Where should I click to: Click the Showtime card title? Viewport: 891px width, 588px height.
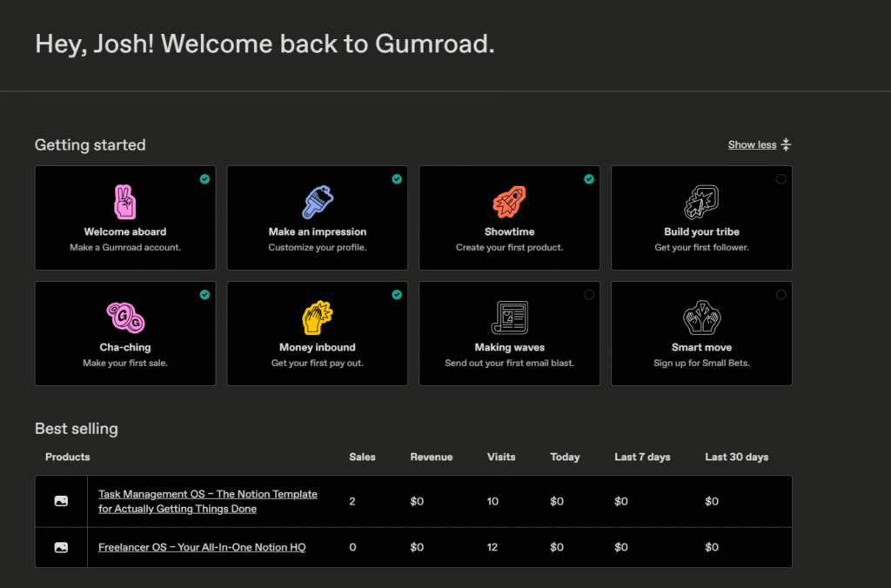pyautogui.click(x=509, y=231)
